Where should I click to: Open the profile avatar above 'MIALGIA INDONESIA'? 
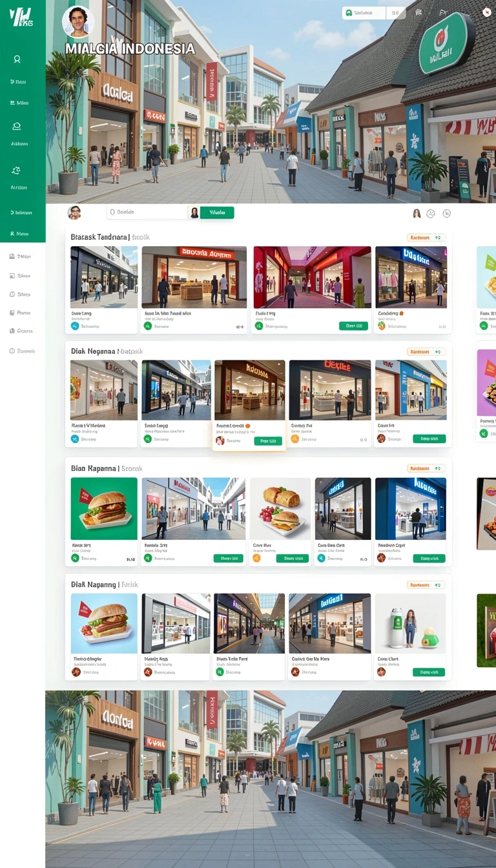[78, 21]
